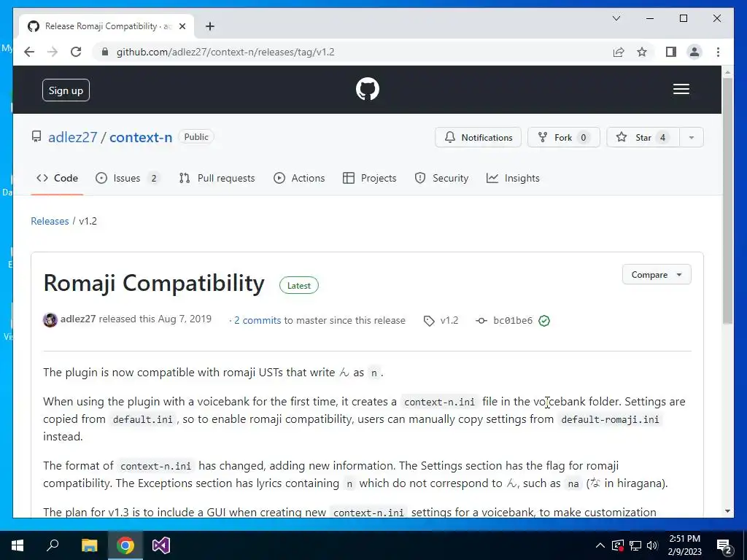Open File Explorer from taskbar
Image resolution: width=747 pixels, height=560 pixels.
coord(89,545)
